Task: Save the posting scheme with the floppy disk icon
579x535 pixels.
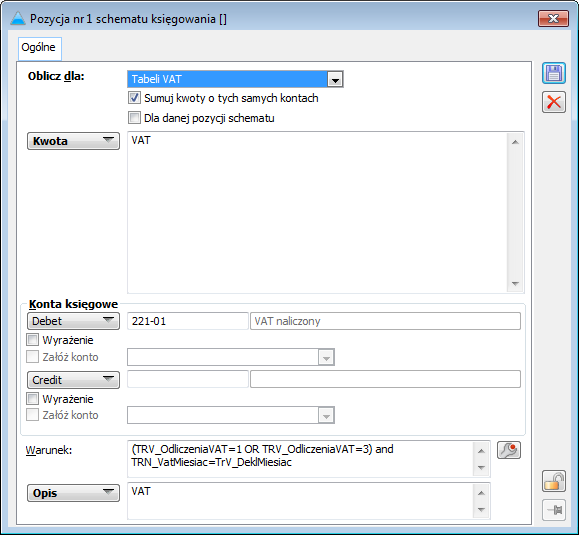Action: click(x=554, y=73)
